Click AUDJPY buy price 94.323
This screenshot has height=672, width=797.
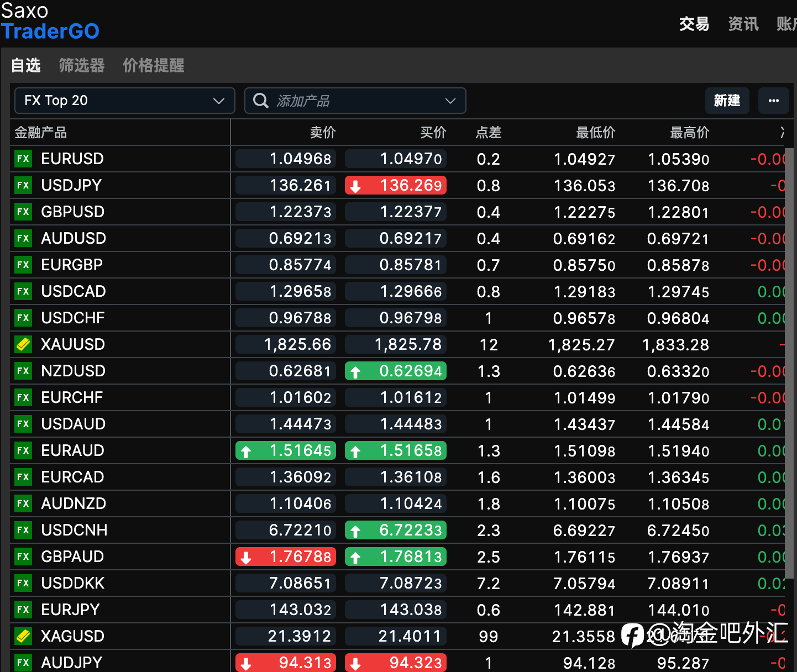pos(396,663)
